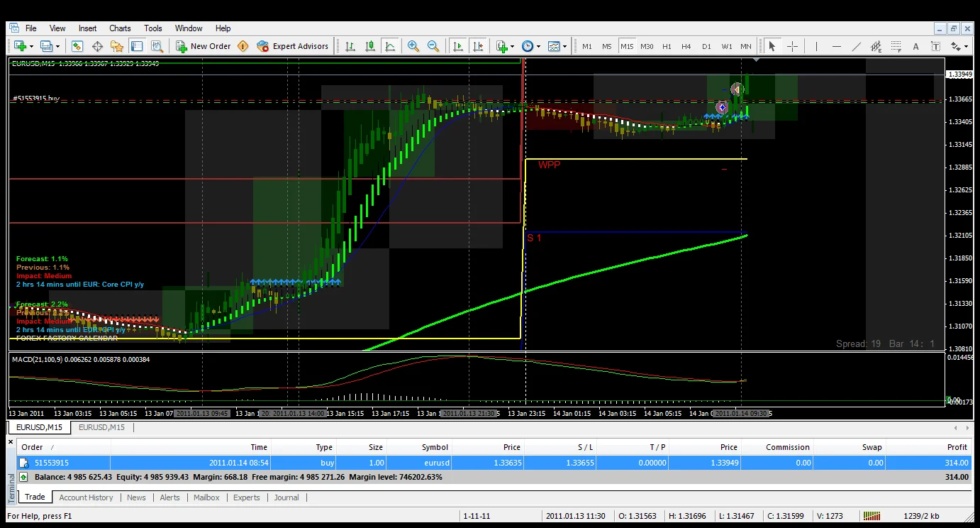Click the New Order button

tap(203, 46)
